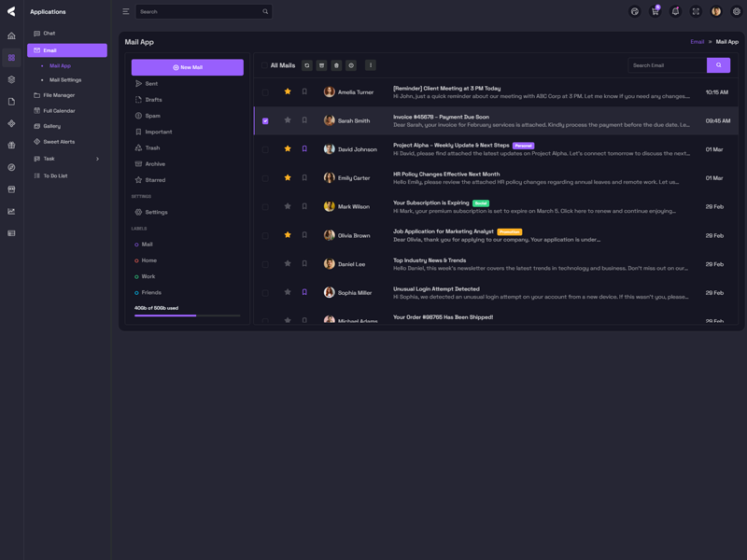Click the Email breadcrumb link
This screenshot has height=560, width=747.
697,42
